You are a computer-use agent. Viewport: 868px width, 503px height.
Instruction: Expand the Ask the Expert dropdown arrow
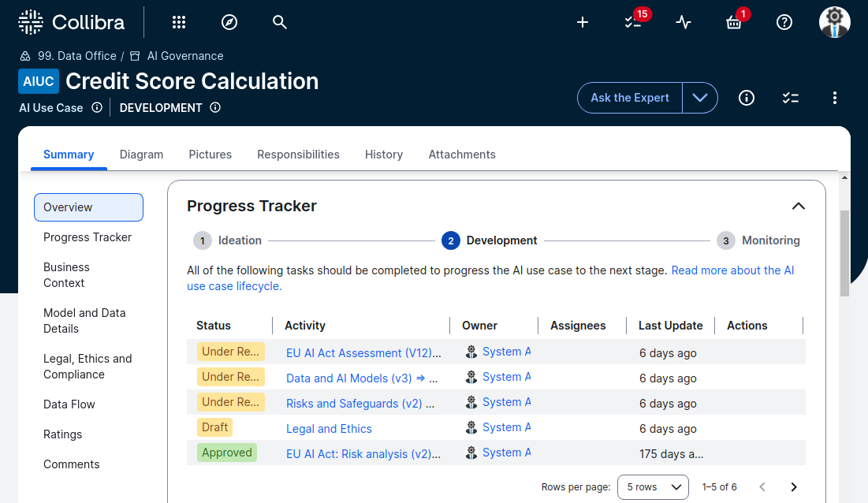tap(700, 98)
